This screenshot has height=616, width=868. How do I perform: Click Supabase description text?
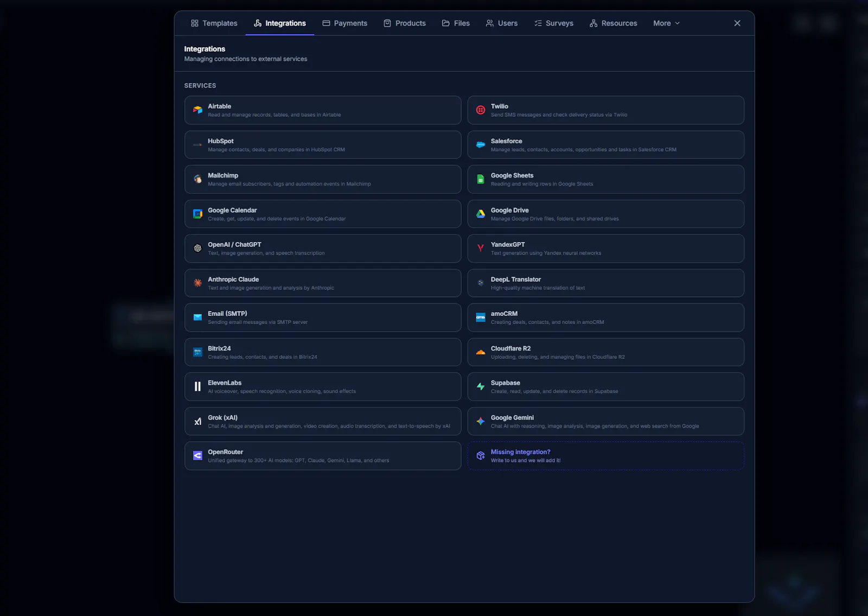554,391
